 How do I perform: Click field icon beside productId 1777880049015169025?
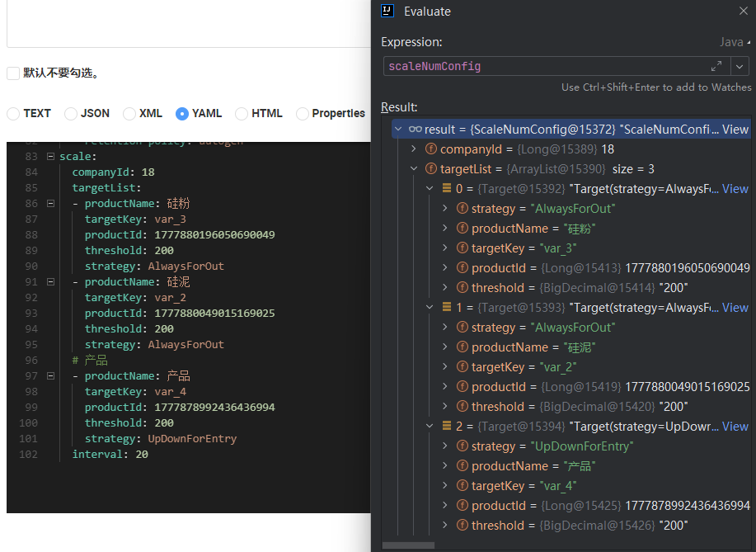tap(463, 386)
